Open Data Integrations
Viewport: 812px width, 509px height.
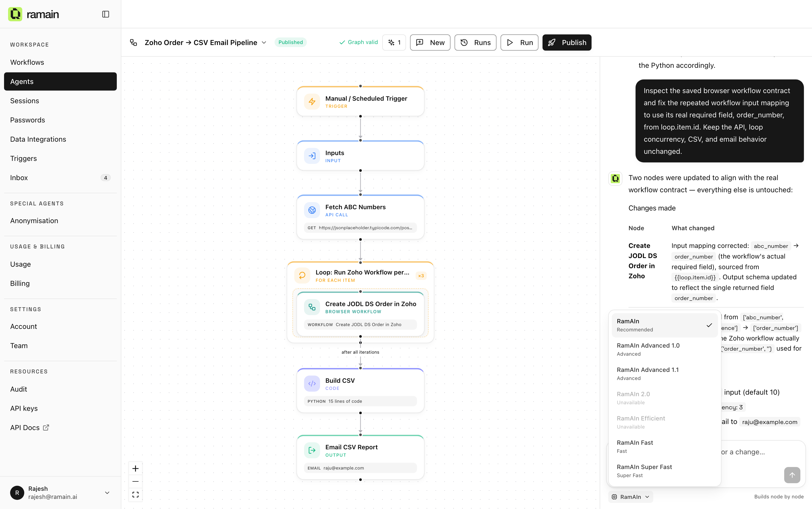point(60,139)
